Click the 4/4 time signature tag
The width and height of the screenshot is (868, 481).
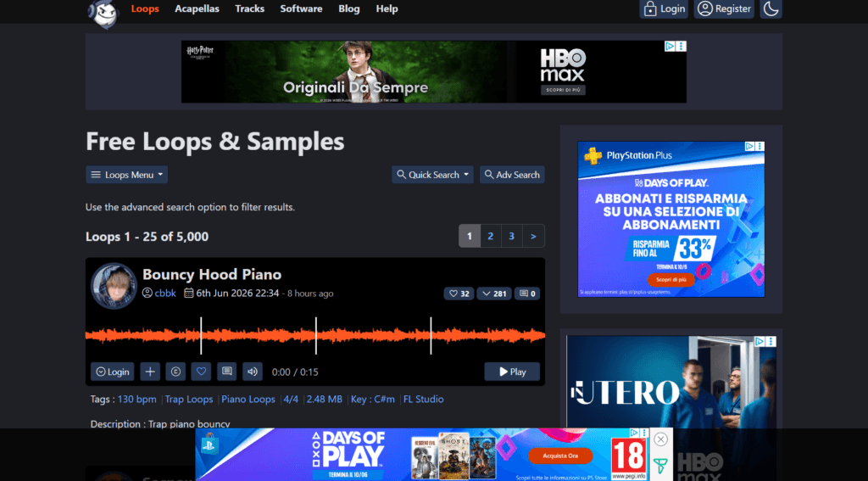pos(291,399)
